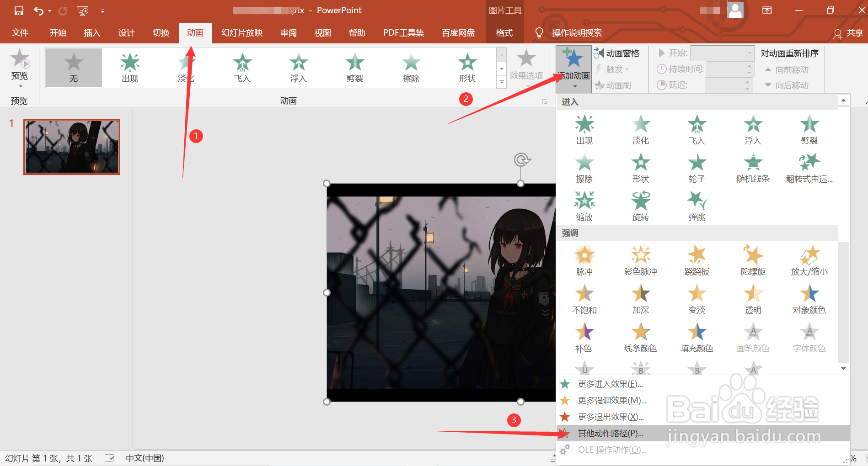Click the image rotation handle
The height and width of the screenshot is (466, 868).
[522, 159]
